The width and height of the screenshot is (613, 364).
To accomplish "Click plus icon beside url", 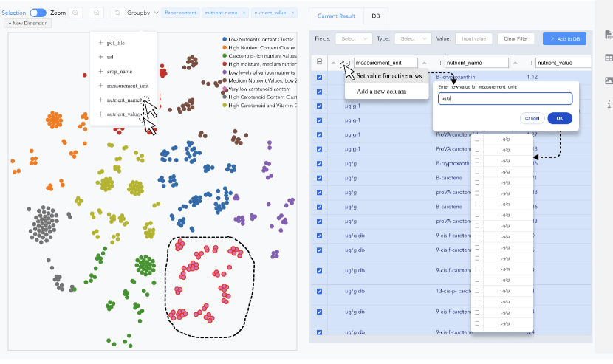I will point(101,57).
